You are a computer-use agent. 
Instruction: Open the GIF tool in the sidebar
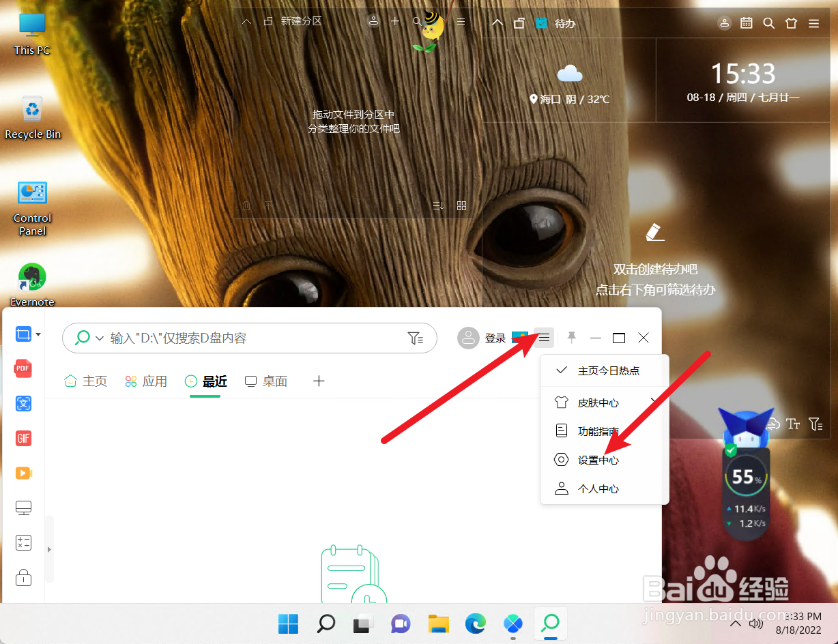(x=23, y=439)
